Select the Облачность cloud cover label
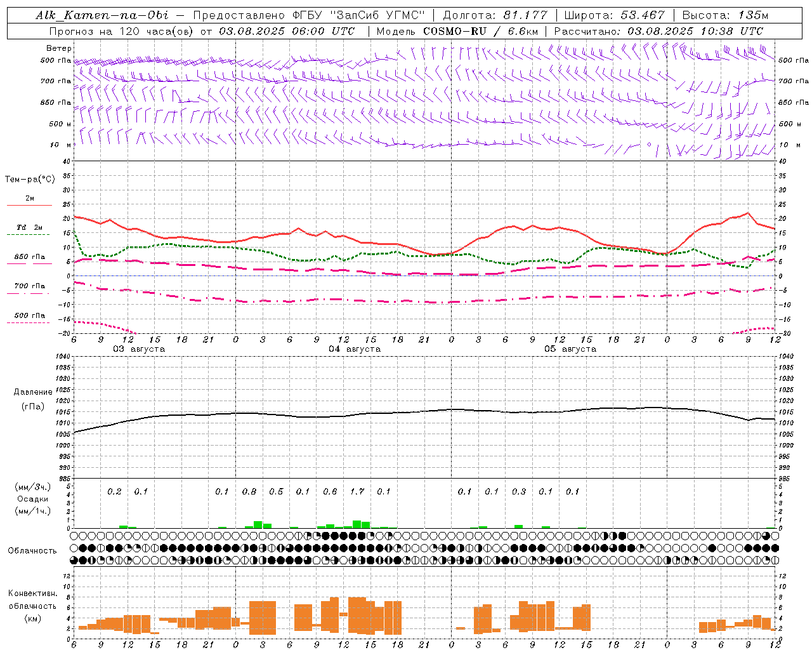812x650 pixels. pos(32,551)
